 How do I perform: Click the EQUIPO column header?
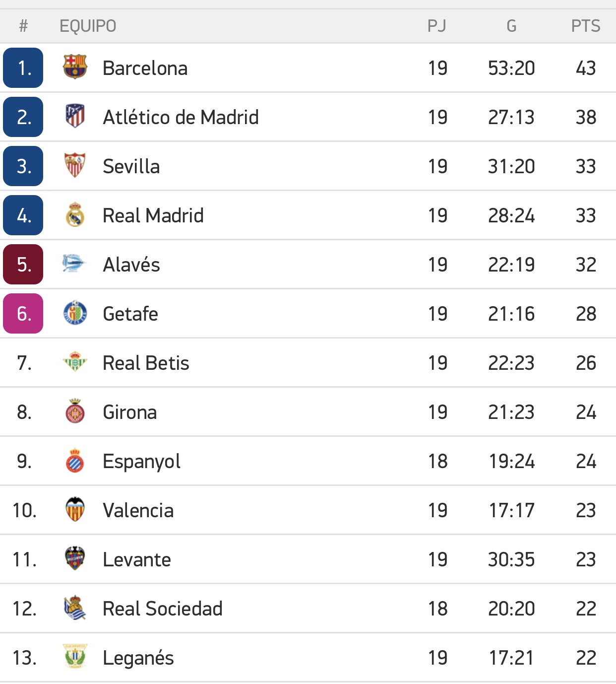[x=88, y=26]
